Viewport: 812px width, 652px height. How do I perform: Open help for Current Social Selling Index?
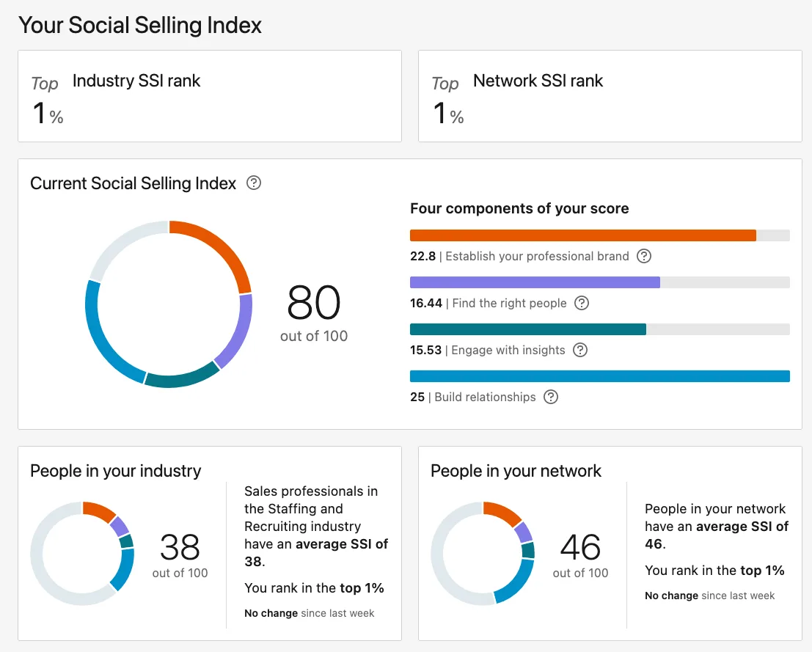pyautogui.click(x=253, y=183)
